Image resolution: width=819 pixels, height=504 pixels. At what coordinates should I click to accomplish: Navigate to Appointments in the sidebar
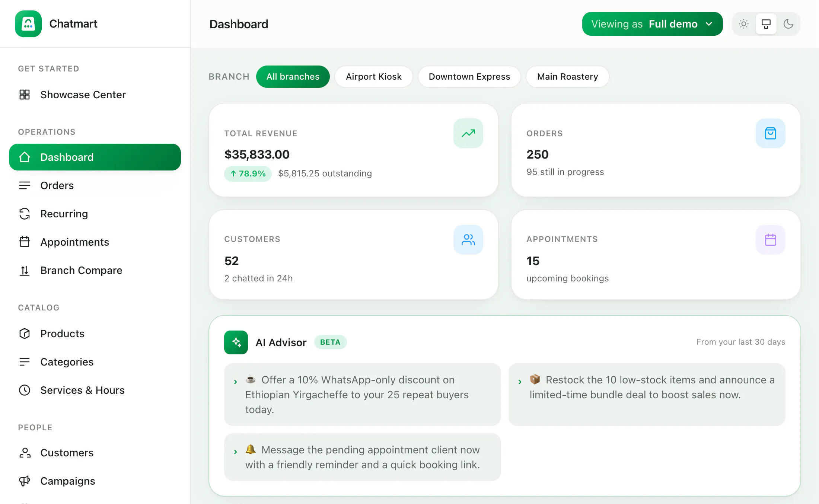(x=95, y=242)
